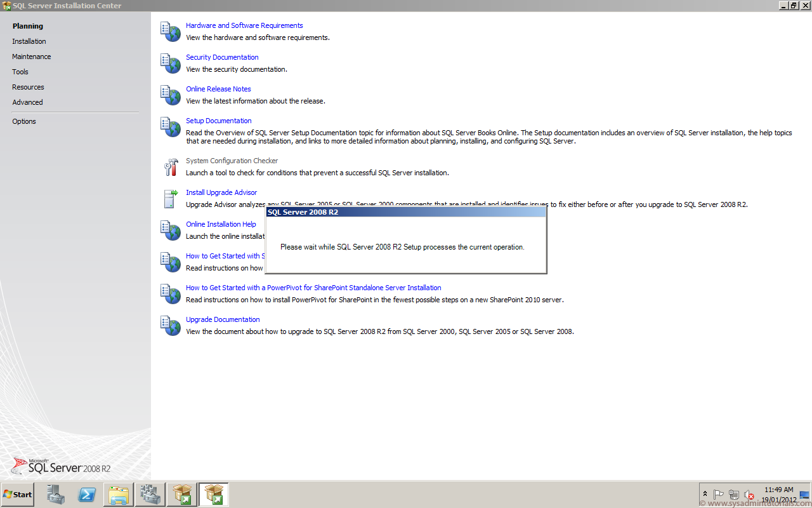Launch System Configuration Checker

(232, 161)
